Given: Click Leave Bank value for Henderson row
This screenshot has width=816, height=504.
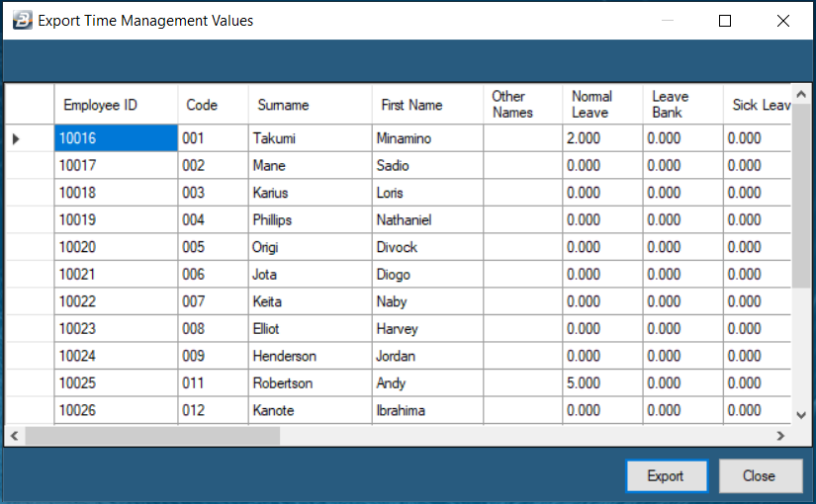Looking at the screenshot, I should pyautogui.click(x=682, y=356).
